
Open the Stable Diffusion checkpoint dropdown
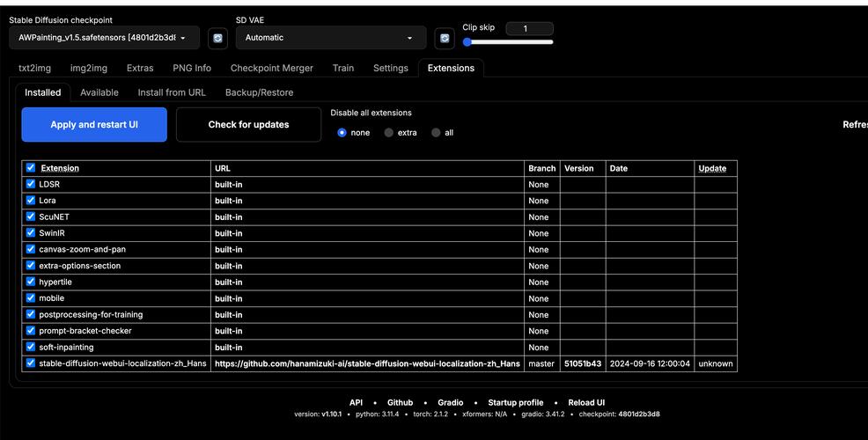point(104,38)
